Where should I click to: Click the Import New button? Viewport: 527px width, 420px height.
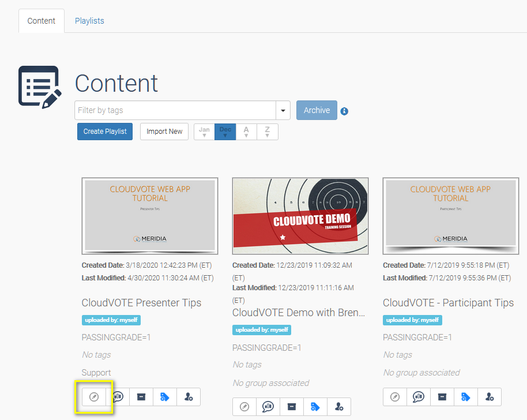click(164, 132)
